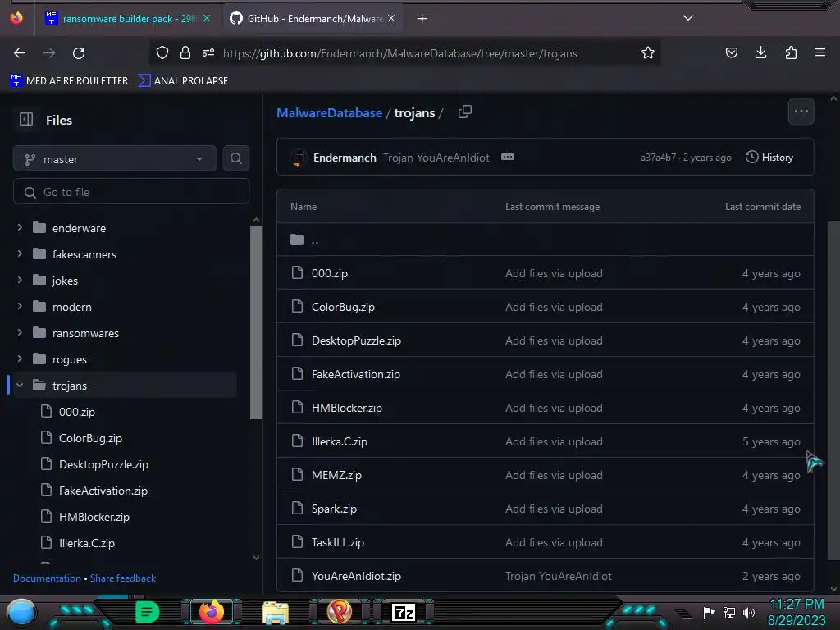Copy path using the copy icon after trojans

(465, 112)
